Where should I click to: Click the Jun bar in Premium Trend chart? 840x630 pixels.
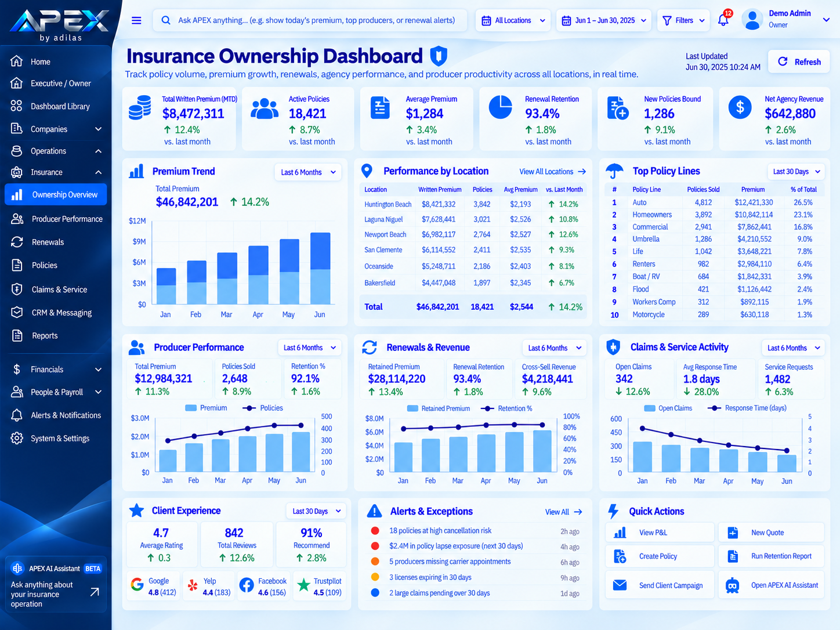point(320,268)
